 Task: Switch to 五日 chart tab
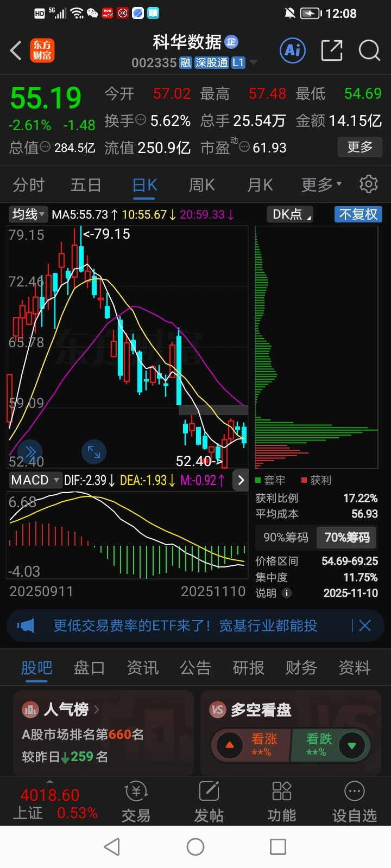coord(86,185)
